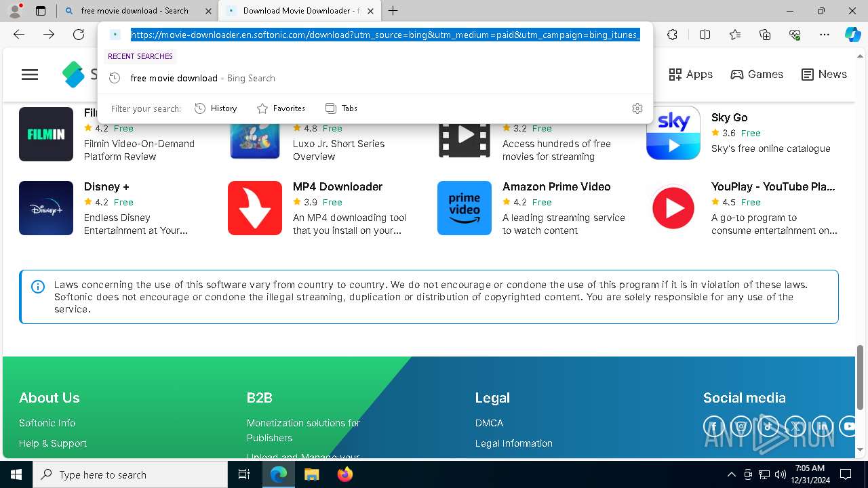Open the Favorites star icon
868x488 pixels.
coord(735,35)
